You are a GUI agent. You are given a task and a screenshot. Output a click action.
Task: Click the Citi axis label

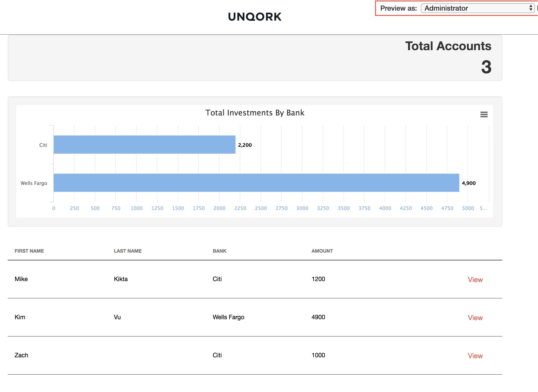(x=43, y=145)
